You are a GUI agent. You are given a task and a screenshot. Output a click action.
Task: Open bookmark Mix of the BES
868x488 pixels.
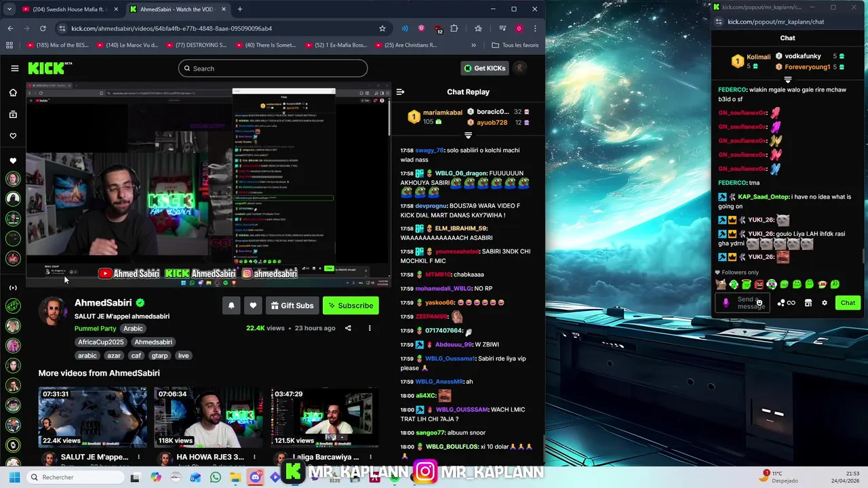pos(57,45)
